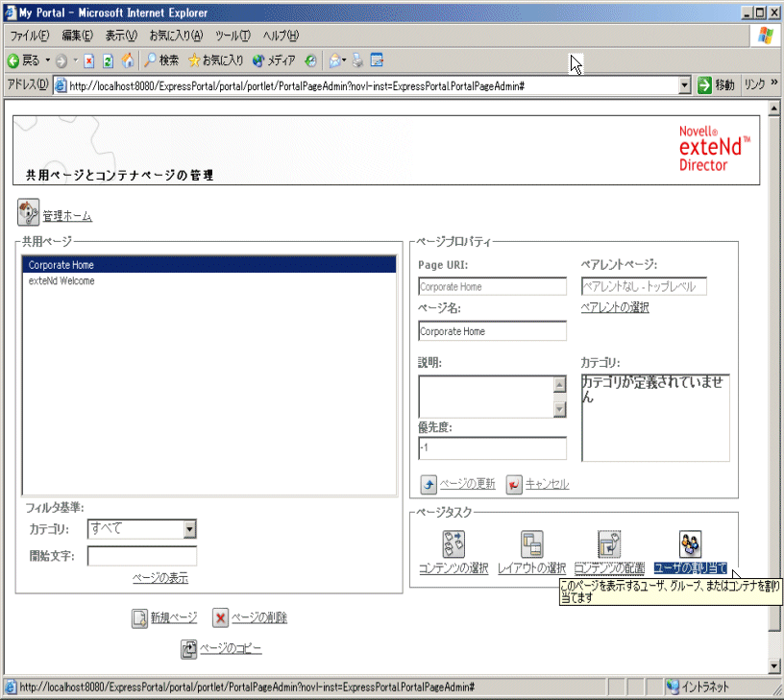
Task: Click the Choose Layout (レイアウトの選択) icon
Action: tap(532, 544)
